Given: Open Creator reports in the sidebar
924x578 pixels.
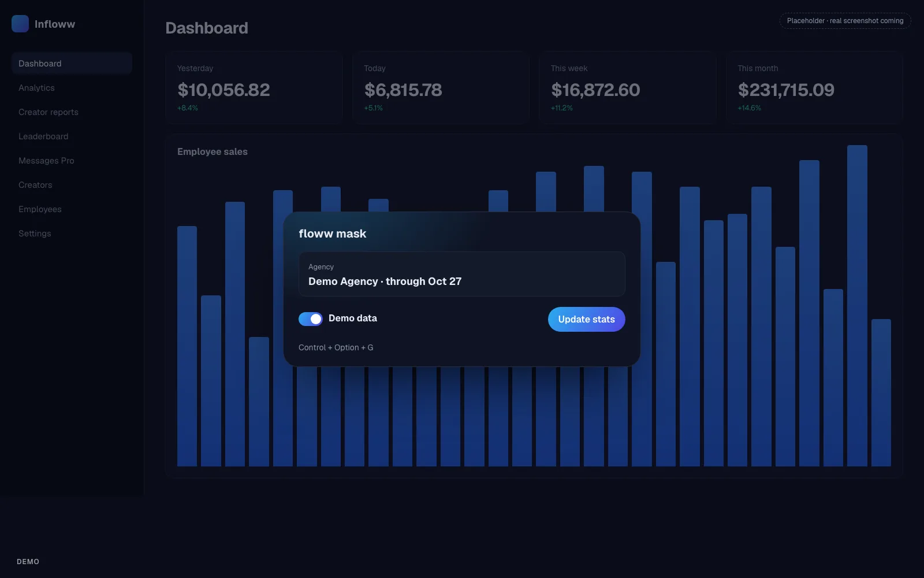Looking at the screenshot, I should [72, 112].
